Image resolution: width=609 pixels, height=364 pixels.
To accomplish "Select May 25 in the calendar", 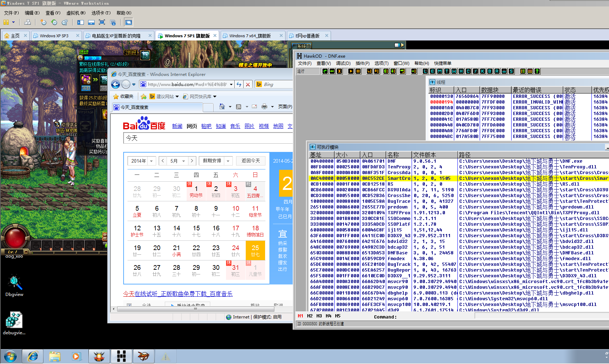I will coord(255,250).
